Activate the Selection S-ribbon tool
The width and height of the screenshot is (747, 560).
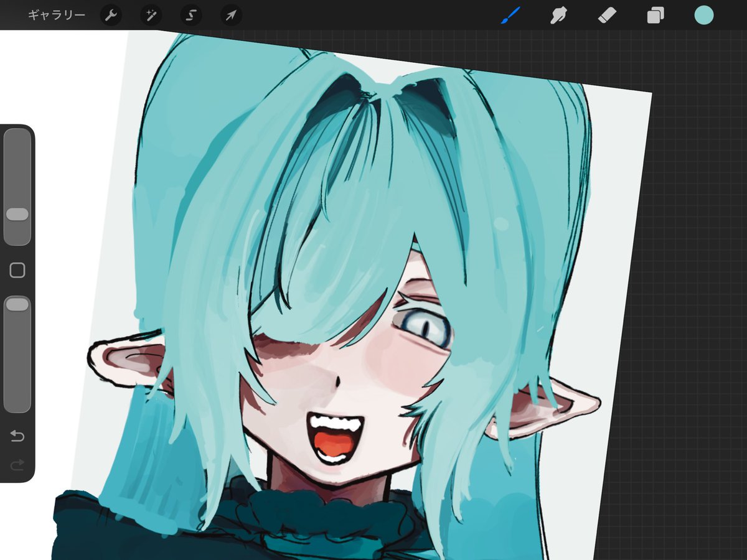(x=191, y=16)
